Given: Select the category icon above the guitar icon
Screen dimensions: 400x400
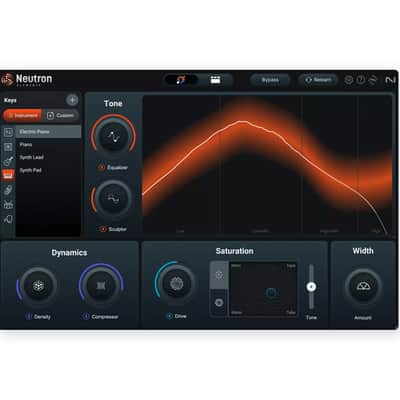Looking at the screenshot, I should [8, 147].
